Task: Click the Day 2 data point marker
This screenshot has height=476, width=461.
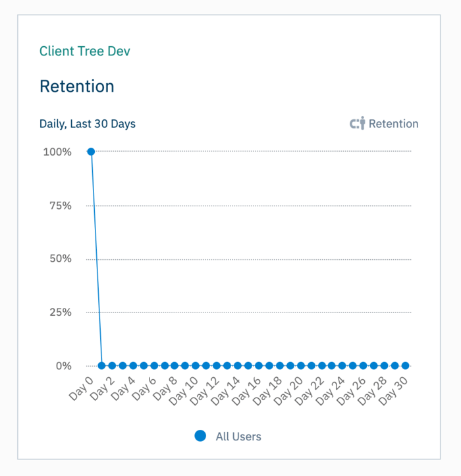Action: click(x=112, y=365)
